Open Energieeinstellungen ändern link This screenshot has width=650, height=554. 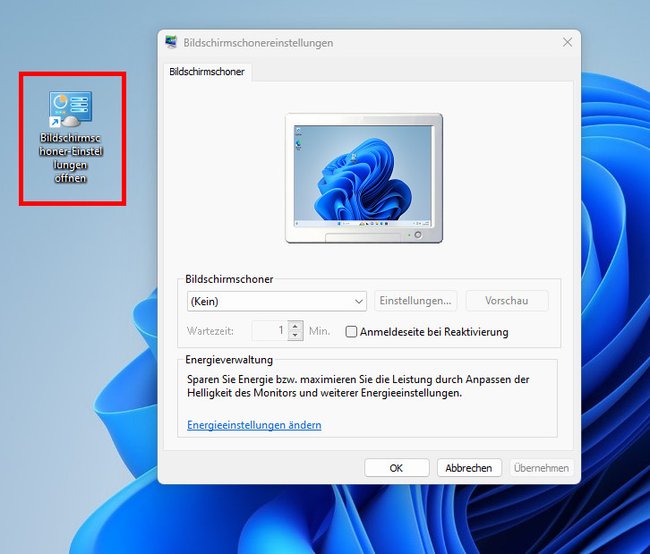[254, 425]
